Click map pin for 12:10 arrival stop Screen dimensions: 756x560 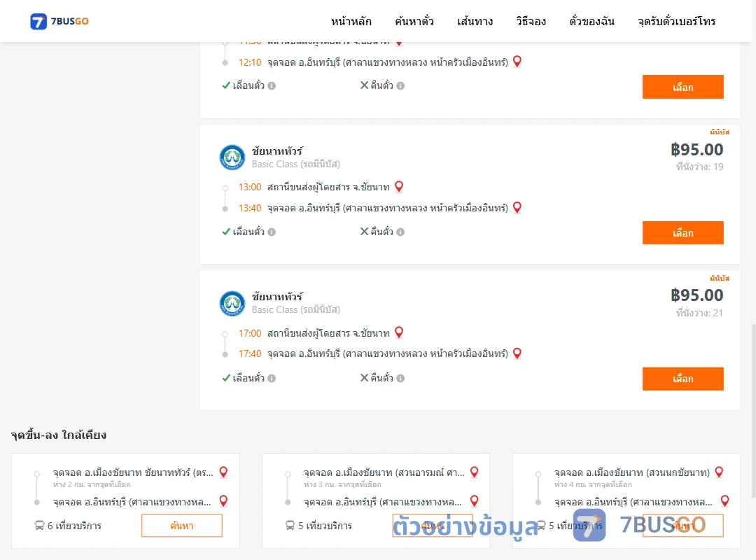[517, 62]
